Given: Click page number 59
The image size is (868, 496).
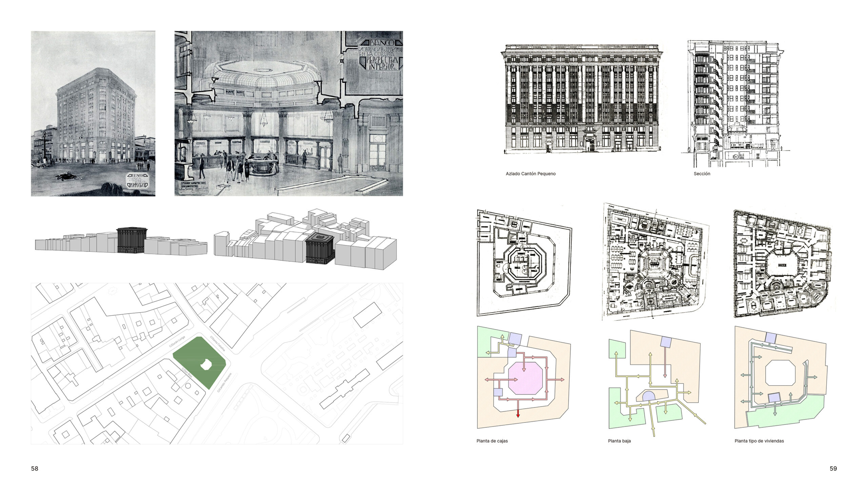Looking at the screenshot, I should point(833,469).
